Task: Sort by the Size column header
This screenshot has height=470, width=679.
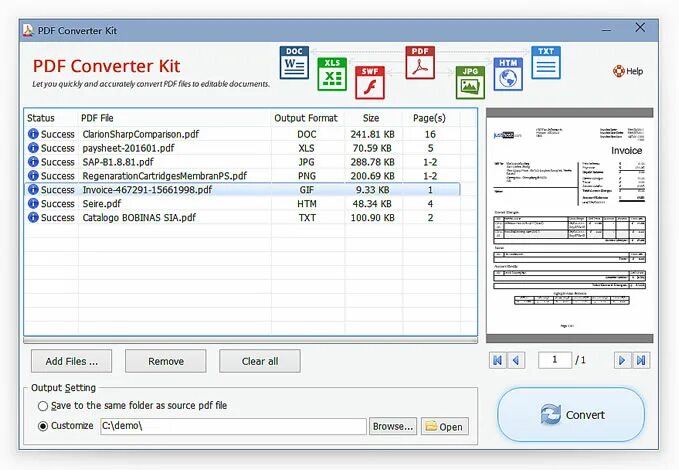Action: click(x=373, y=118)
